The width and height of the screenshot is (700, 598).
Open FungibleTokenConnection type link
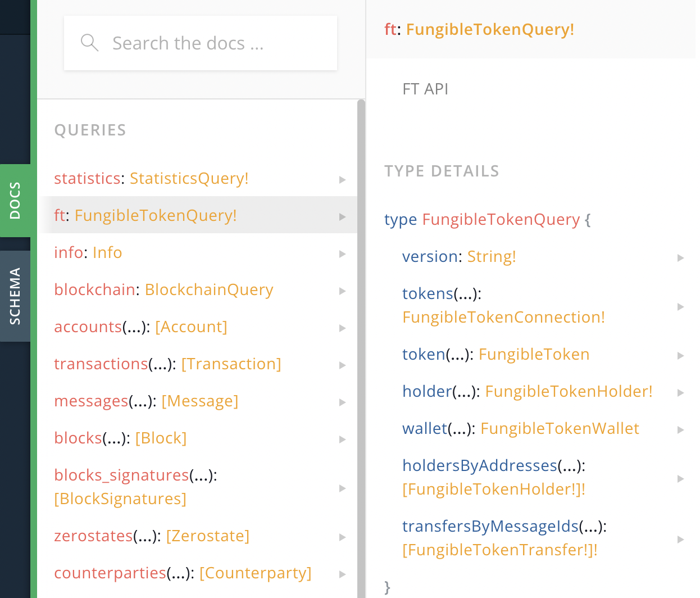[x=503, y=318]
